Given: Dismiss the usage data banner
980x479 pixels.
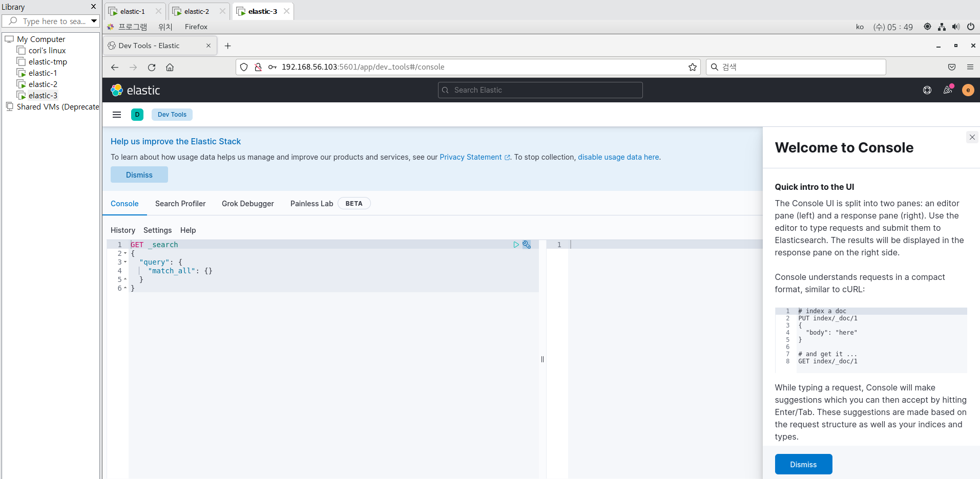Looking at the screenshot, I should pos(139,175).
